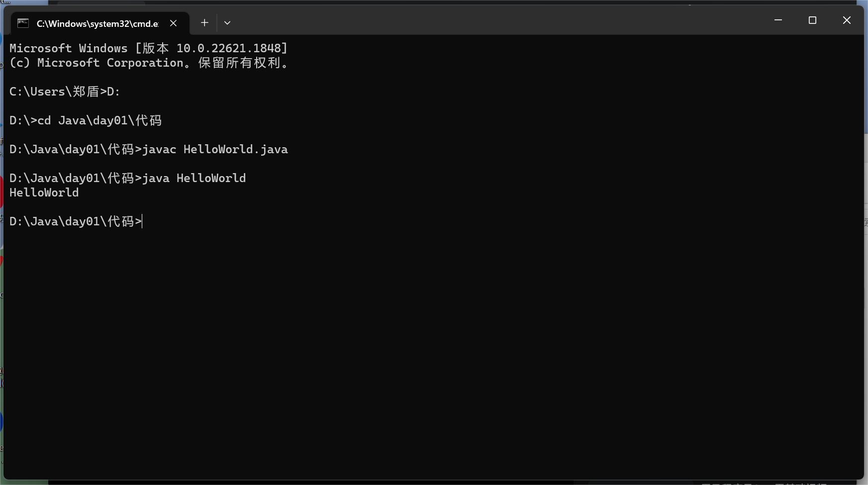The height and width of the screenshot is (485, 868).
Task: Maximize the terminal window
Action: pos(812,20)
